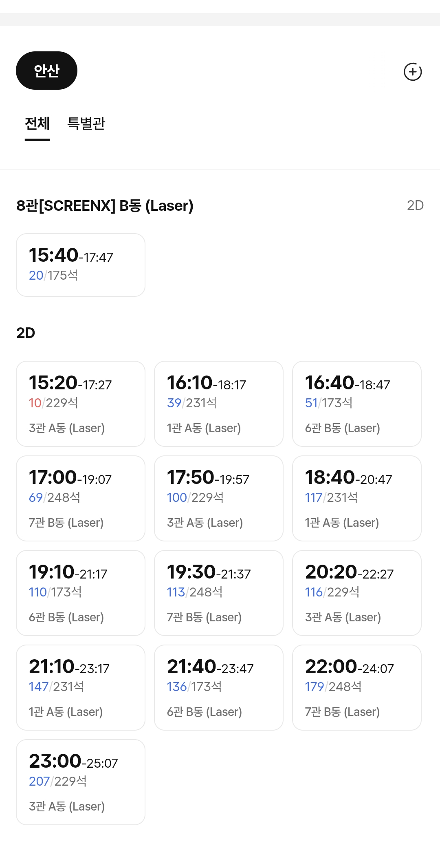Click the 8관[SCREENX] B동 (Laser) heading
The height and width of the screenshot is (868, 440).
pyautogui.click(x=105, y=205)
